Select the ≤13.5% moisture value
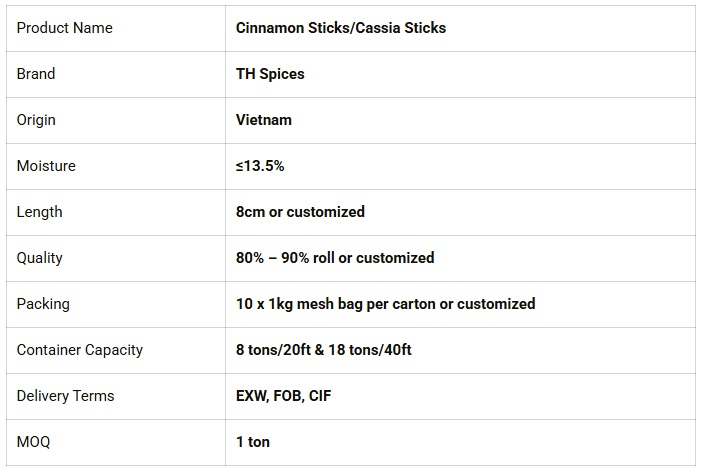Viewport: 707px width, 475px height. click(x=260, y=166)
